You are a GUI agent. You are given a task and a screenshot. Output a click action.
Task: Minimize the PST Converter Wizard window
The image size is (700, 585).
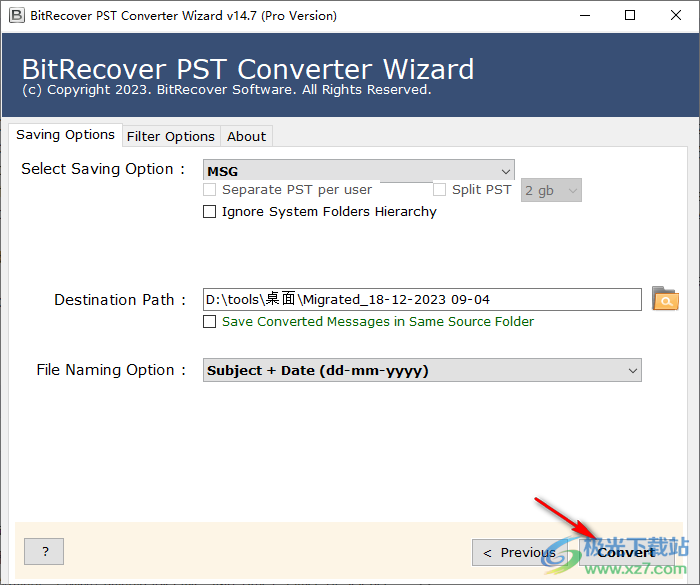coord(585,16)
